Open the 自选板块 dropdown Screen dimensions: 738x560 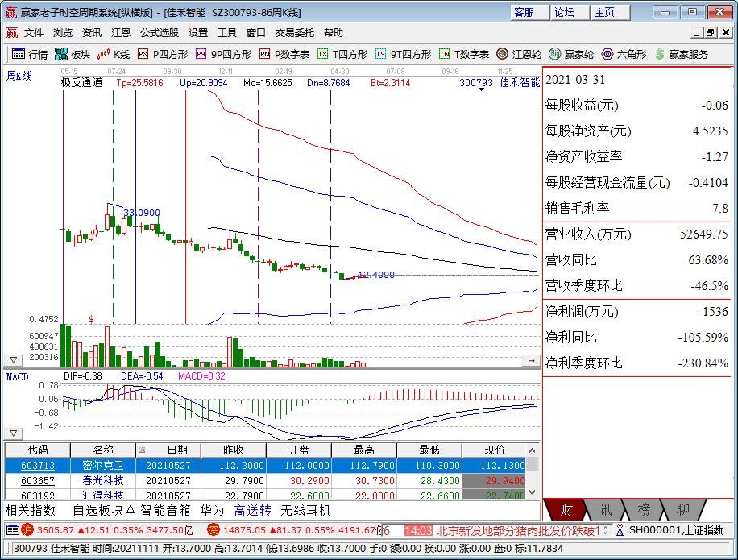[x=104, y=510]
